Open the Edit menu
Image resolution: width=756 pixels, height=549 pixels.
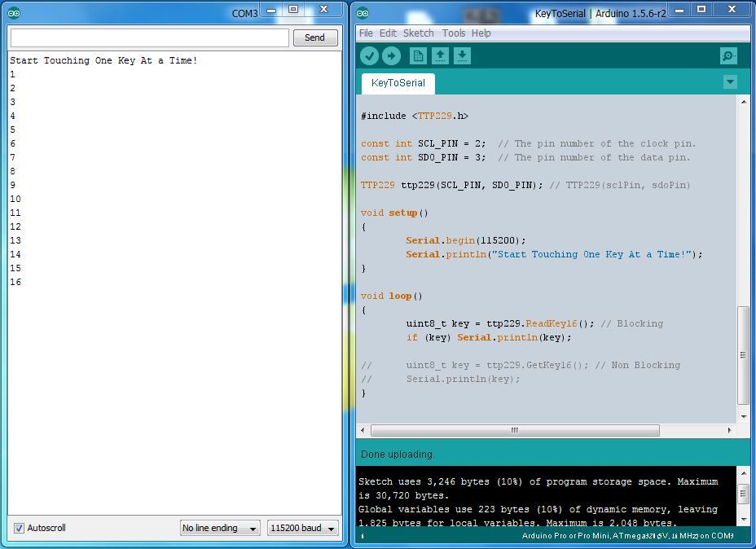tap(388, 33)
